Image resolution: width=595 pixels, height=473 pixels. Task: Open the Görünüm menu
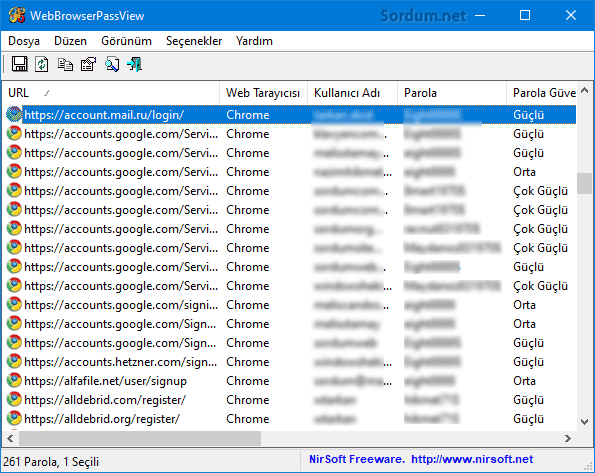pos(126,41)
